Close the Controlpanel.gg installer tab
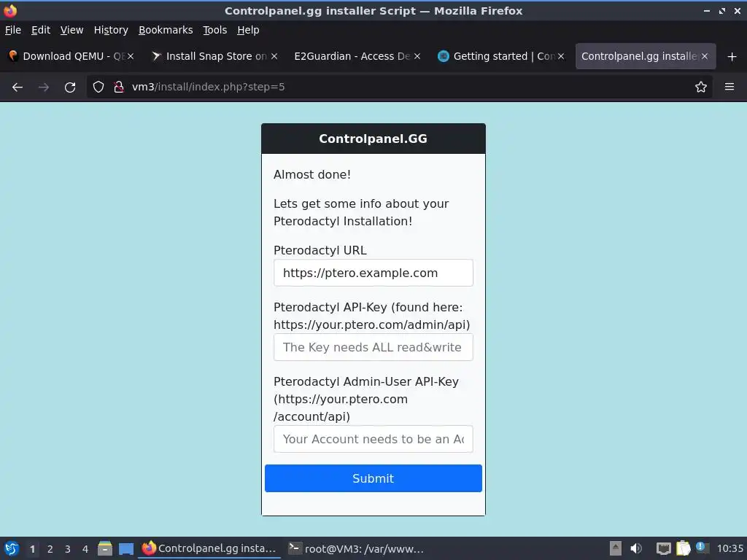The width and height of the screenshot is (747, 560). tap(705, 56)
